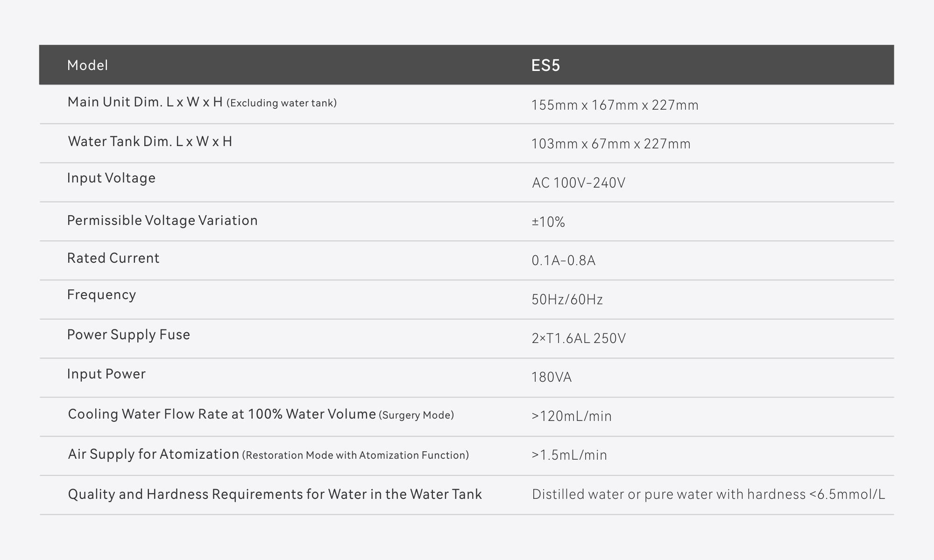Click the "Rated Current" row label

(113, 258)
